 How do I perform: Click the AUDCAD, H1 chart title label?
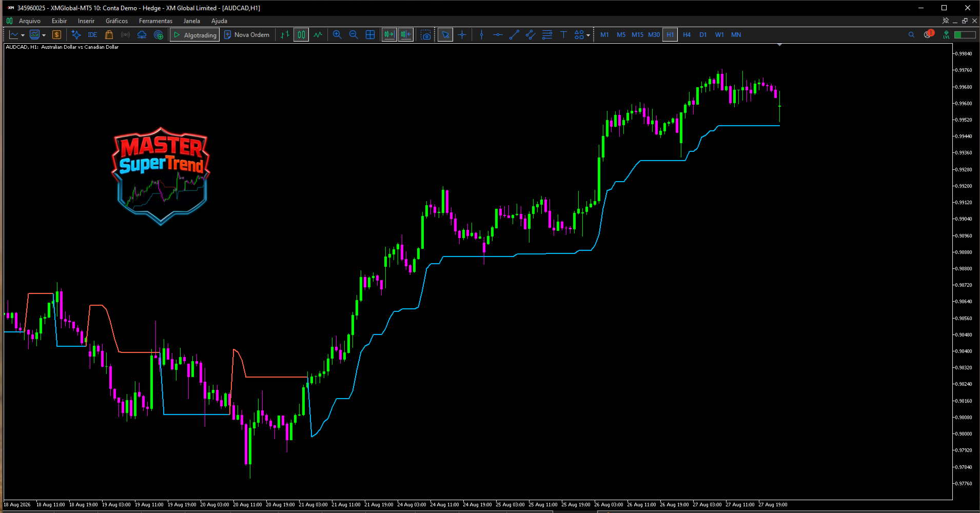click(62, 47)
